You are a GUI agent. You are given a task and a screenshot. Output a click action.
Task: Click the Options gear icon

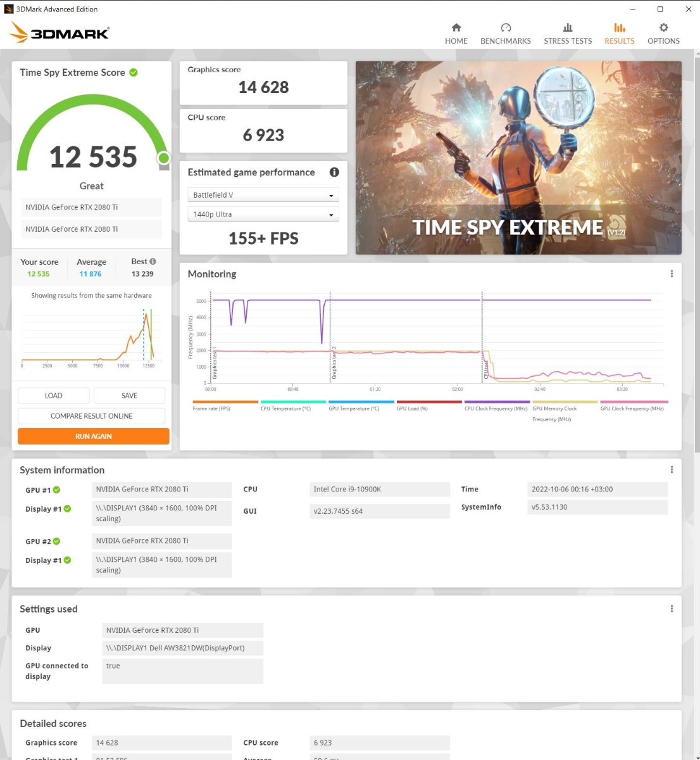(x=663, y=28)
